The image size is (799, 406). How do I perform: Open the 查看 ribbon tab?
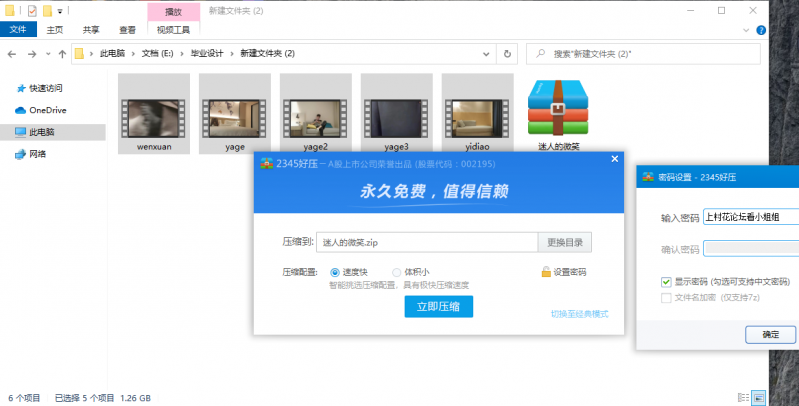pyautogui.click(x=127, y=30)
